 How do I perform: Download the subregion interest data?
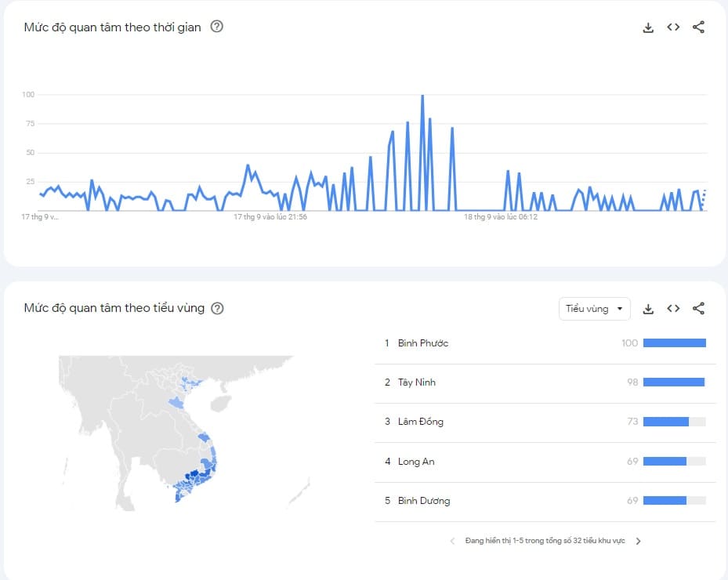click(648, 309)
